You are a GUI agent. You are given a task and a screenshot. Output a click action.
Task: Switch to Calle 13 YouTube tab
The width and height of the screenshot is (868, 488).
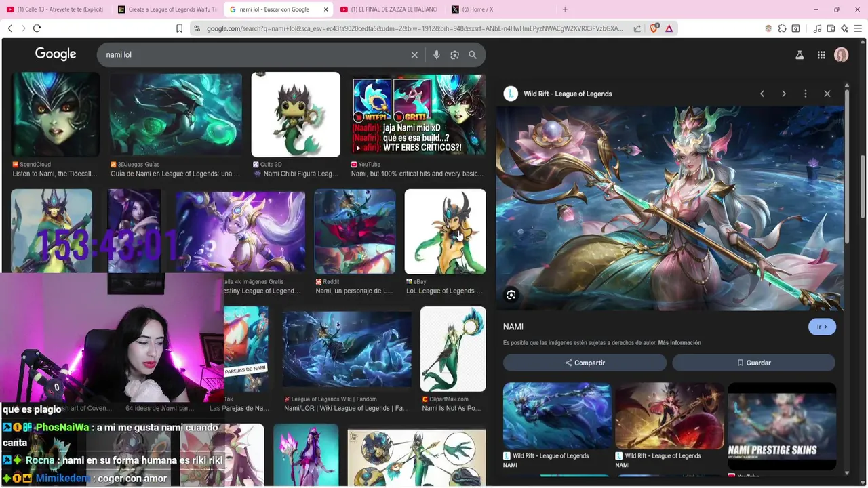tap(56, 9)
